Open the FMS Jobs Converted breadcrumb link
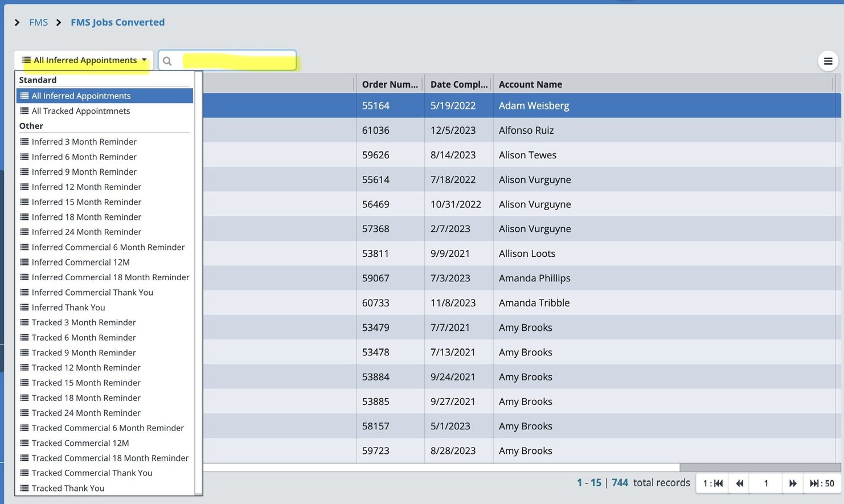This screenshot has height=504, width=844. (x=118, y=23)
